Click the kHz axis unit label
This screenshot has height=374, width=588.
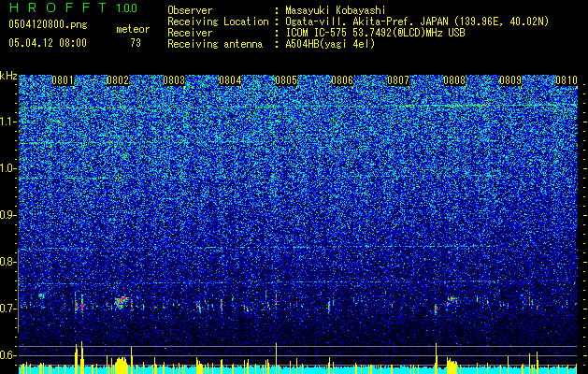(x=8, y=76)
